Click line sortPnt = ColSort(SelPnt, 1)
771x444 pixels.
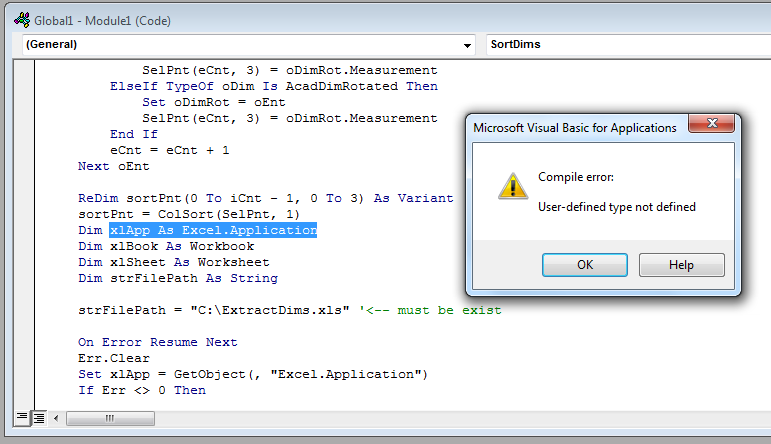[x=189, y=214]
